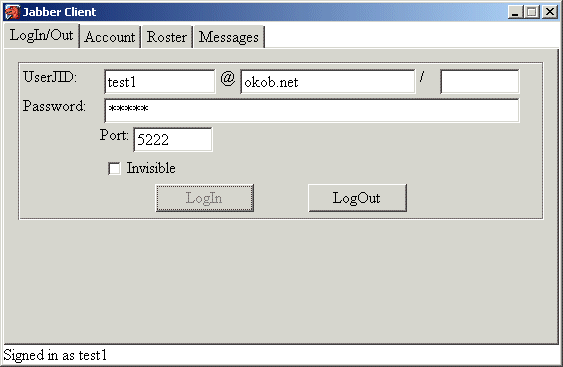Close the Jabber Client window
This screenshot has width=563, height=367.
(x=550, y=12)
